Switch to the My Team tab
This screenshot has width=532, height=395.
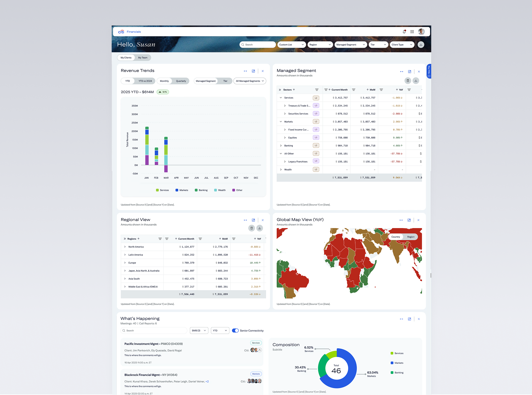click(143, 58)
